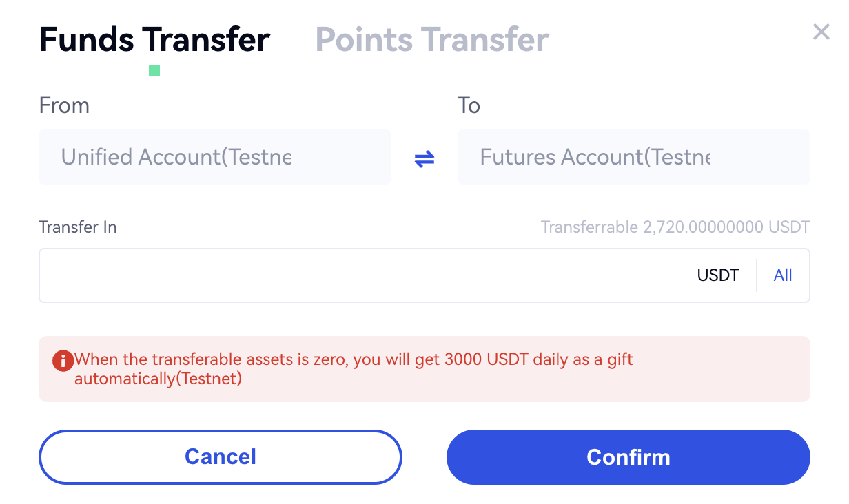Click the red info icon in notice
Image resolution: width=849 pixels, height=504 pixels.
[x=63, y=360]
